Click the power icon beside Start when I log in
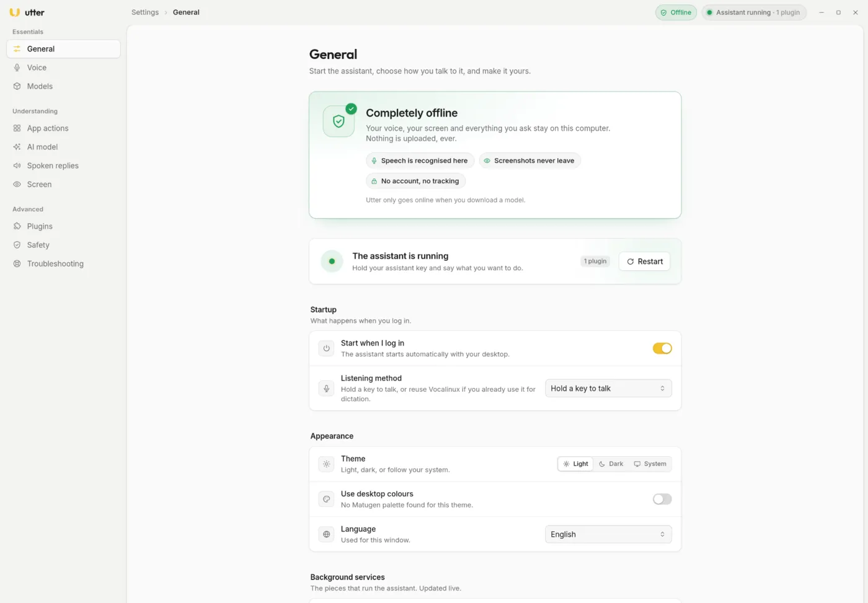 [327, 348]
